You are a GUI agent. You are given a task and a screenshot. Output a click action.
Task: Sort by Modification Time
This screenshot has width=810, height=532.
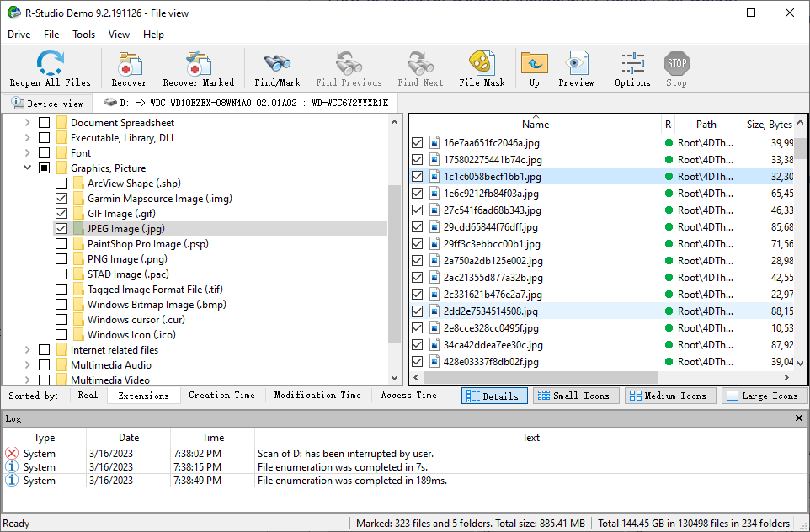coord(317,395)
